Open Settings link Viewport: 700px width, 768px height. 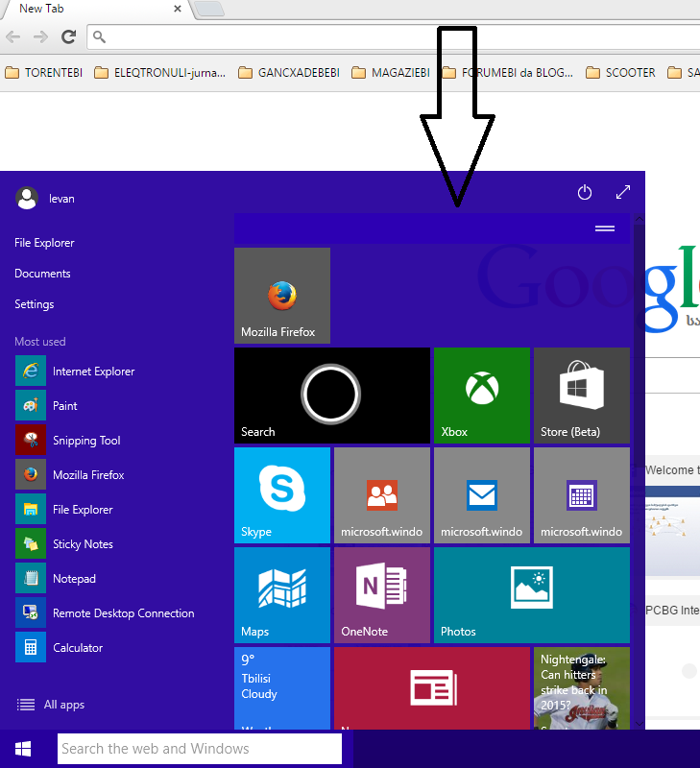tap(35, 304)
